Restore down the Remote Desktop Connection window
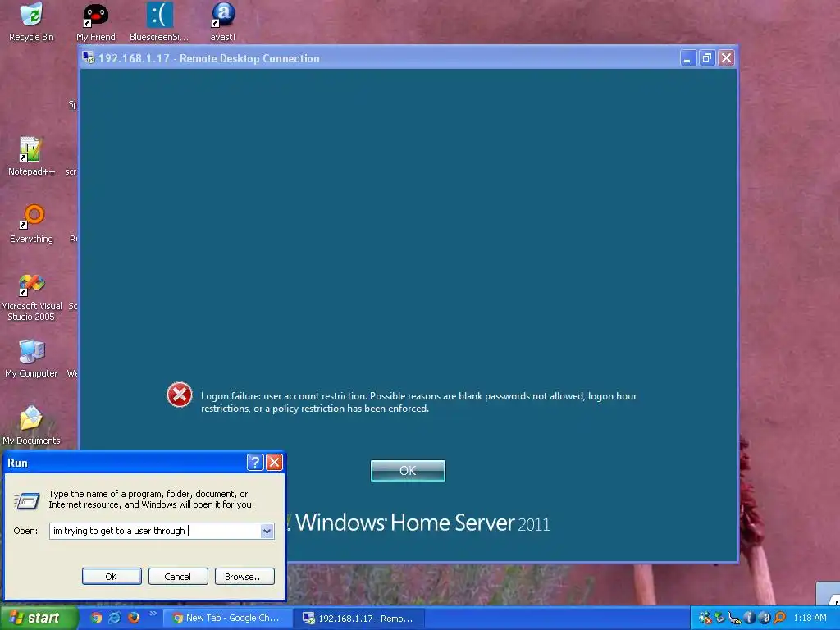The image size is (840, 630). 707,58
